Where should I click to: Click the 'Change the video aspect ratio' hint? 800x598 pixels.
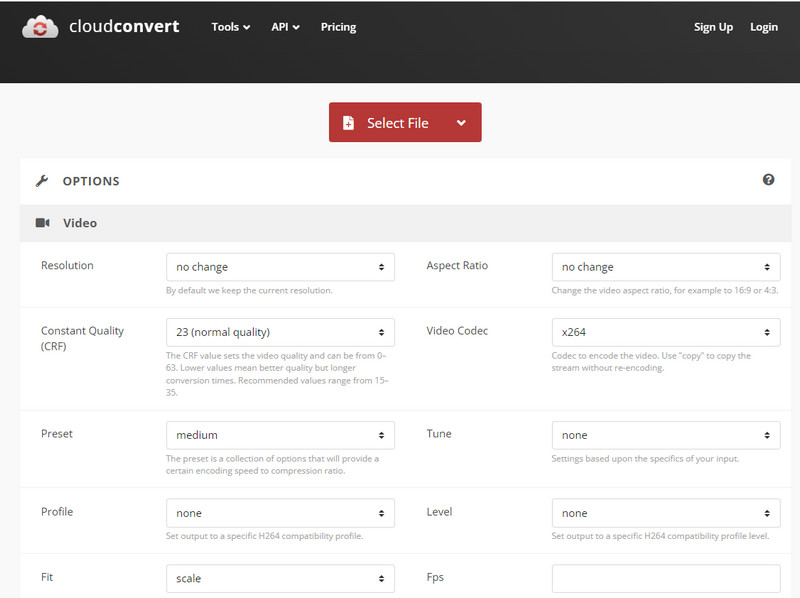click(665, 290)
